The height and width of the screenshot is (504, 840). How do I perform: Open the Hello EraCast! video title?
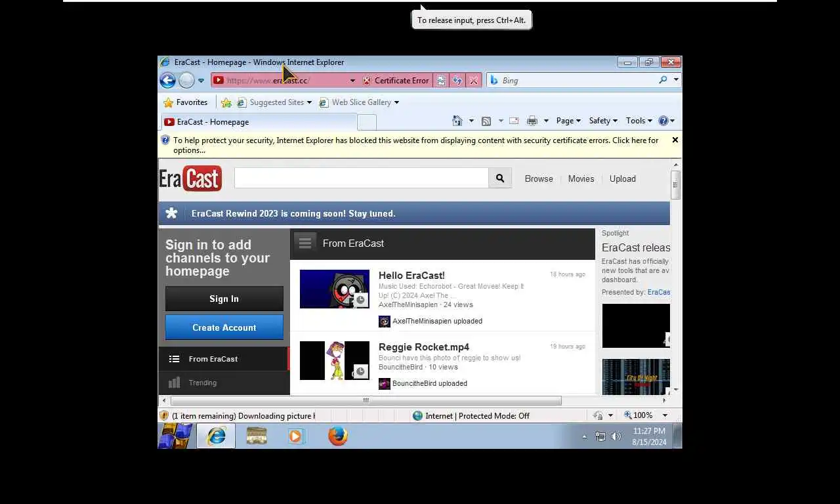(411, 275)
